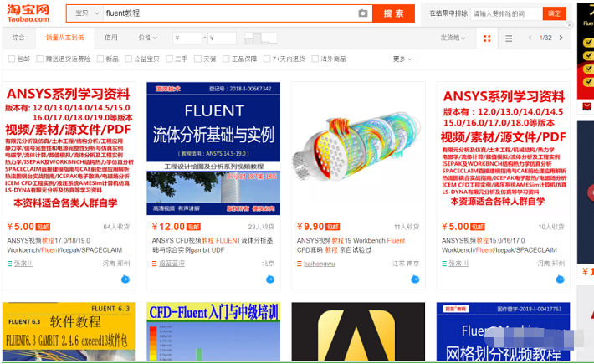Viewport: 594px width, 364px height.
Task: Switch to grid view layout icon
Action: pos(487,38)
